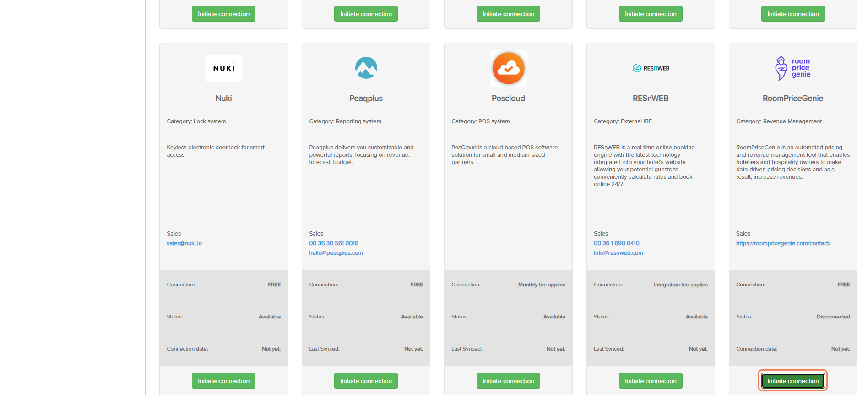
Task: Click the Peaqplus card title
Action: 366,98
